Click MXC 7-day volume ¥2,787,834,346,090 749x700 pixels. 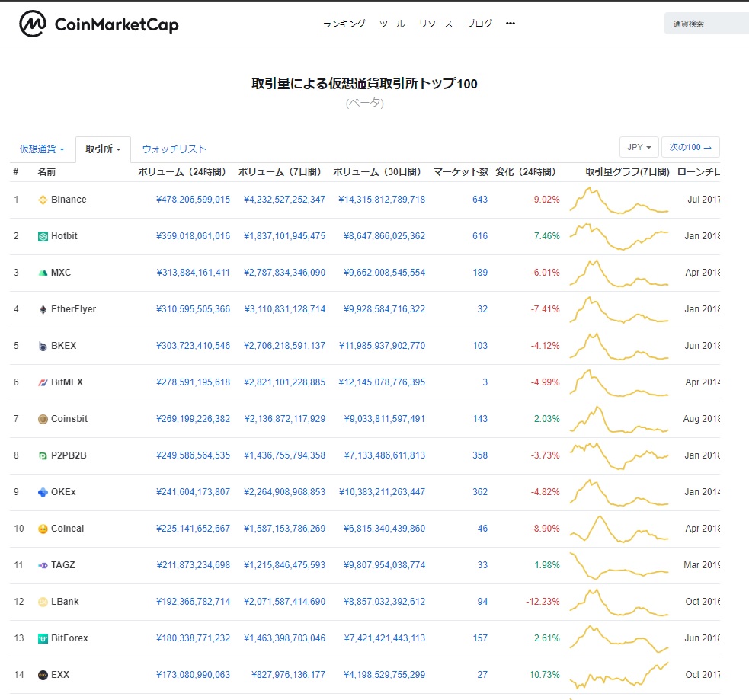coord(284,273)
